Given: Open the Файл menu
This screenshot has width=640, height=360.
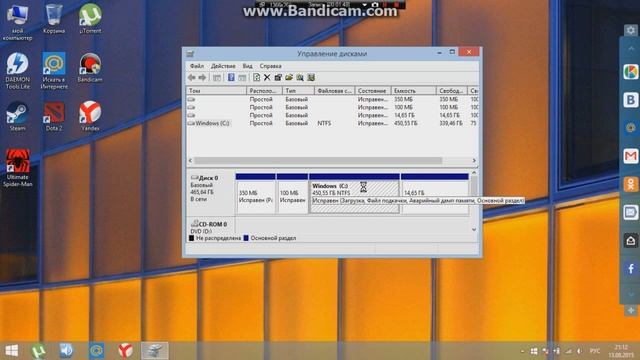Looking at the screenshot, I should point(197,66).
